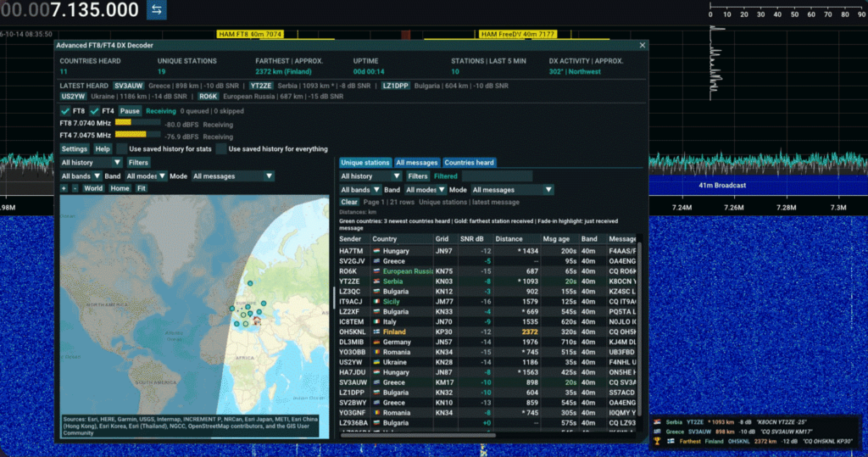Select the IT9ACJ Sicily row
The image size is (868, 457).
point(487,302)
